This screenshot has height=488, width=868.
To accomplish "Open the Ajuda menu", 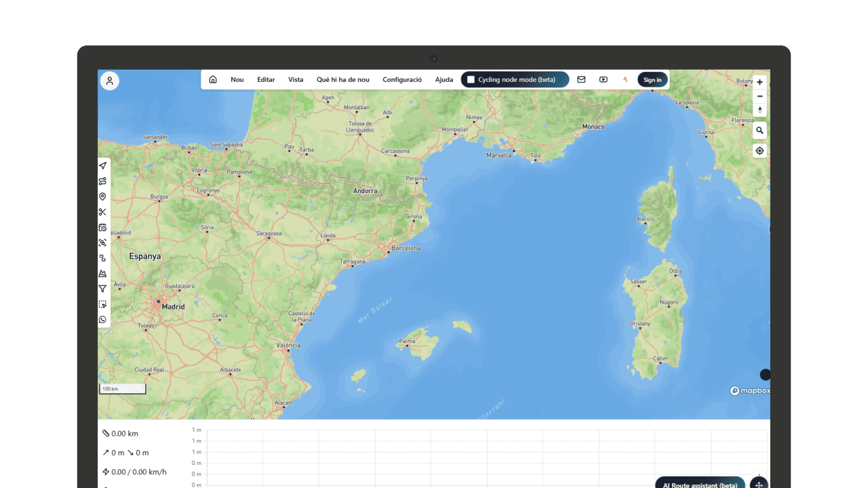I will (x=444, y=79).
